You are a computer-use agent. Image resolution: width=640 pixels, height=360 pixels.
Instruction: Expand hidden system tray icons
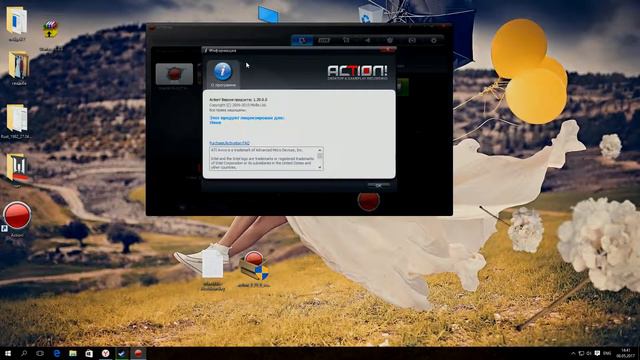coord(573,353)
